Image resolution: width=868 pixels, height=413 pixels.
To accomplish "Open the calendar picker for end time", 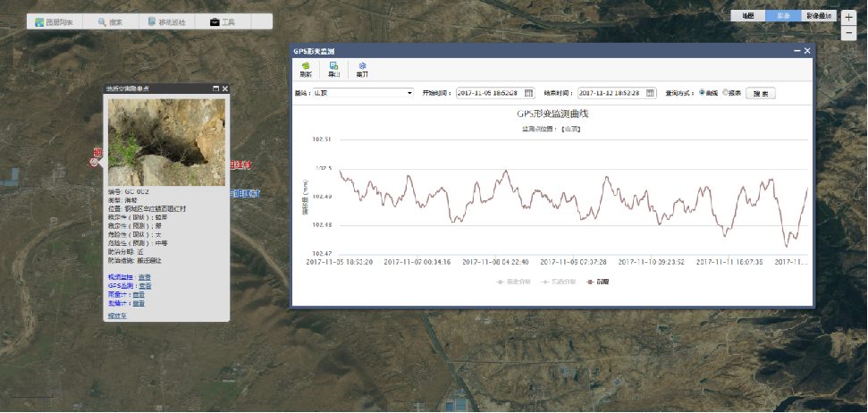I will pyautogui.click(x=651, y=93).
